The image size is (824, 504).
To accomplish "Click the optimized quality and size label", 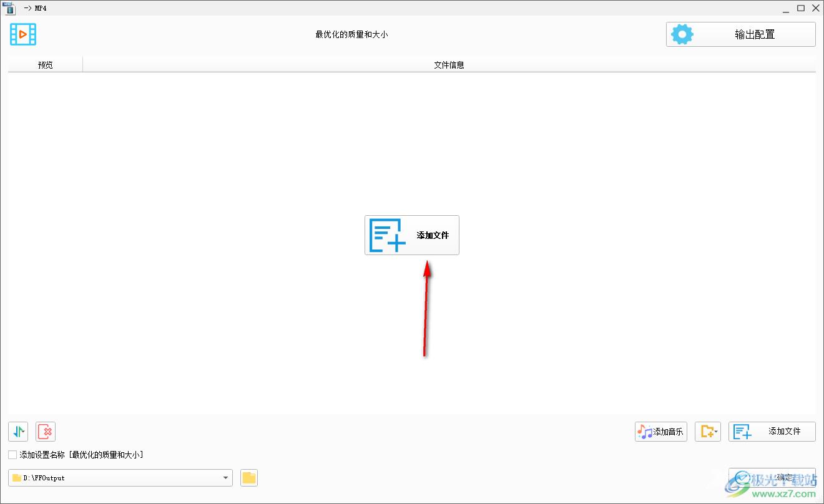I will [352, 35].
